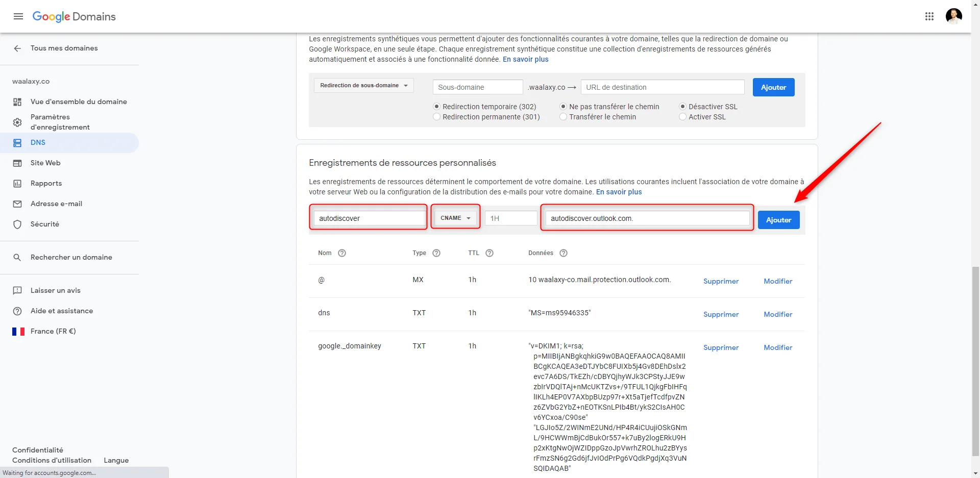Go to Tous mes domaines
Viewport: 980px width, 478px height.
[x=64, y=48]
